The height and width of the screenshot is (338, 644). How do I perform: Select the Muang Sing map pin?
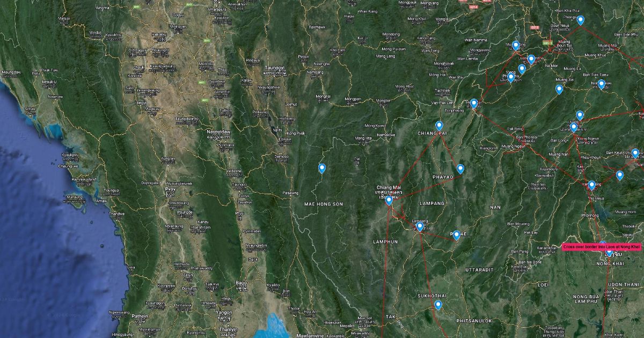click(x=516, y=46)
